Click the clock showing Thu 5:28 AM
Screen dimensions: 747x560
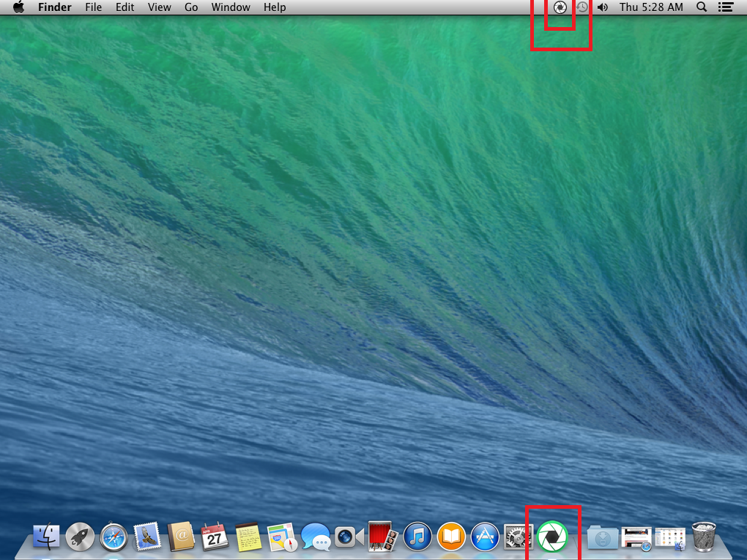click(x=651, y=7)
